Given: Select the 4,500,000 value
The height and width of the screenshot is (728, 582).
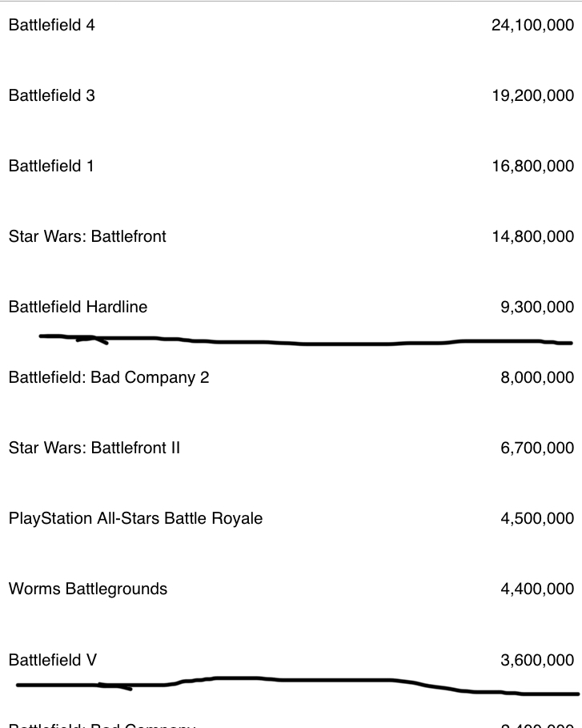Looking at the screenshot, I should [537, 518].
